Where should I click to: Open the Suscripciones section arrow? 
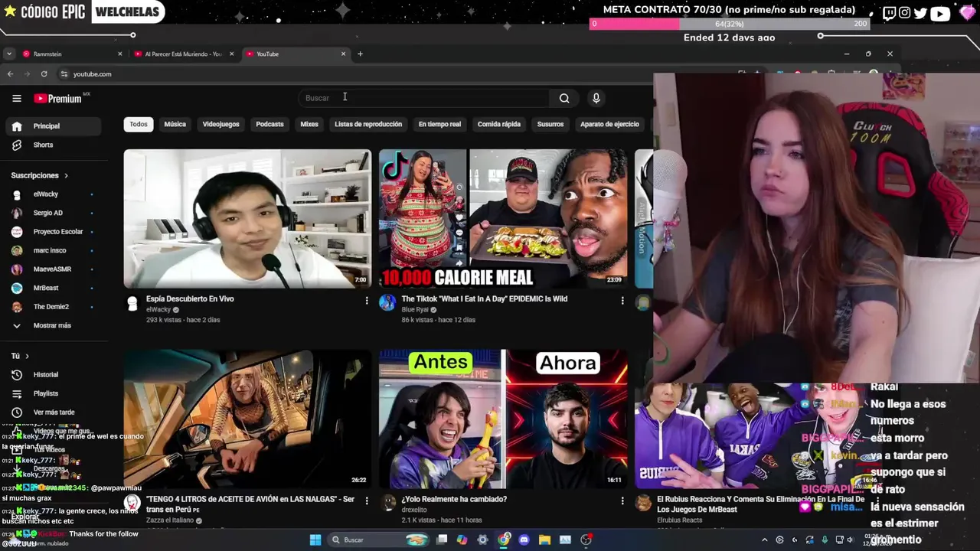(65, 175)
